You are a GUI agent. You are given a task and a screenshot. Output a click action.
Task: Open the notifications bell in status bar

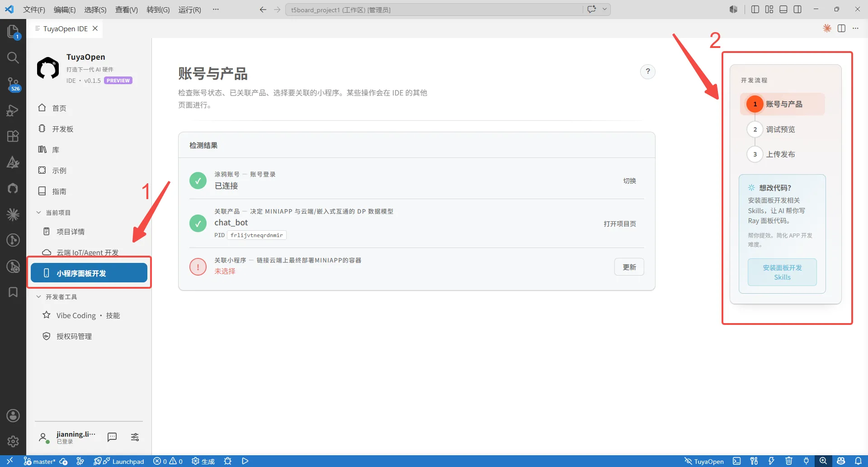pos(858,461)
